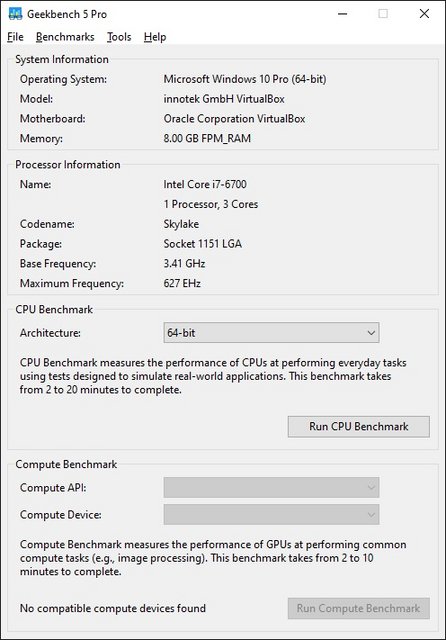Start the Run CPU Benchmark button
Image resolution: width=446 pixels, height=640 pixels.
tap(359, 427)
